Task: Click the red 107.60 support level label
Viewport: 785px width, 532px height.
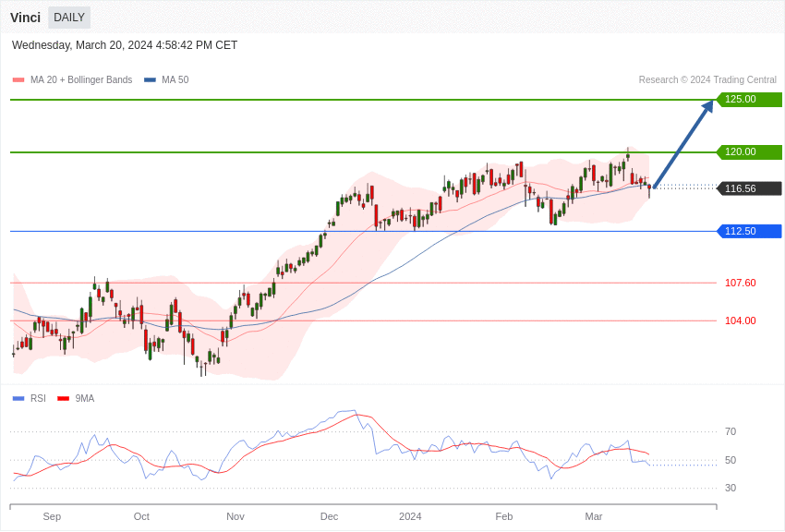Action: (740, 284)
